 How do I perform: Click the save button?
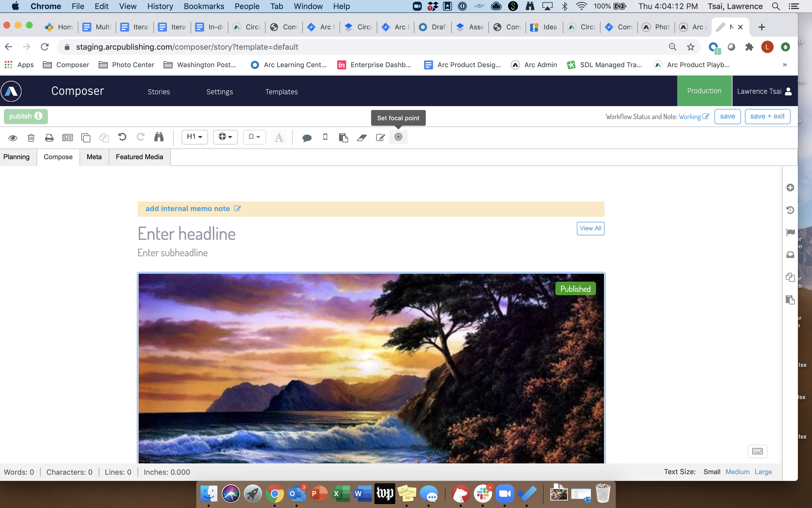tap(727, 116)
